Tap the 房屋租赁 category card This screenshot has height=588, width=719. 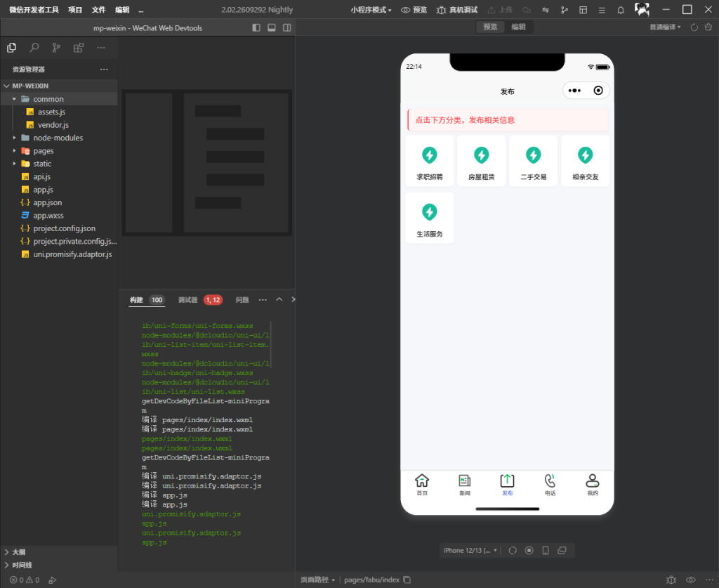pos(482,161)
